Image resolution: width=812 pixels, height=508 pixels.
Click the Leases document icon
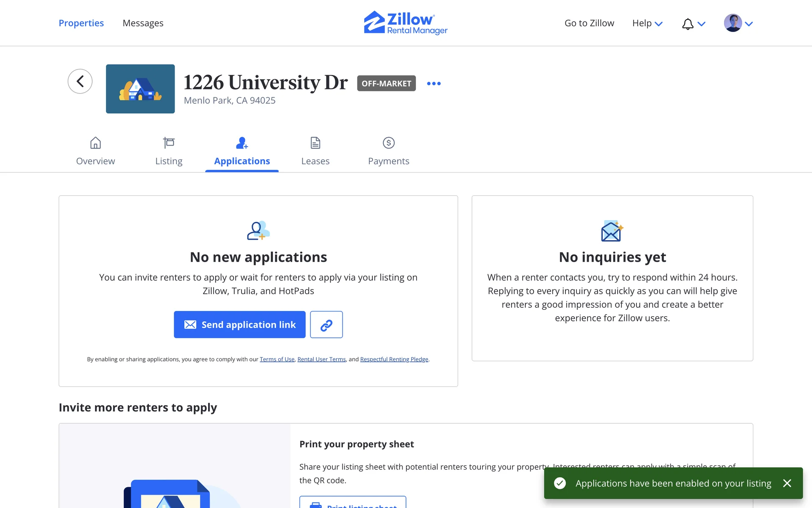pos(315,143)
